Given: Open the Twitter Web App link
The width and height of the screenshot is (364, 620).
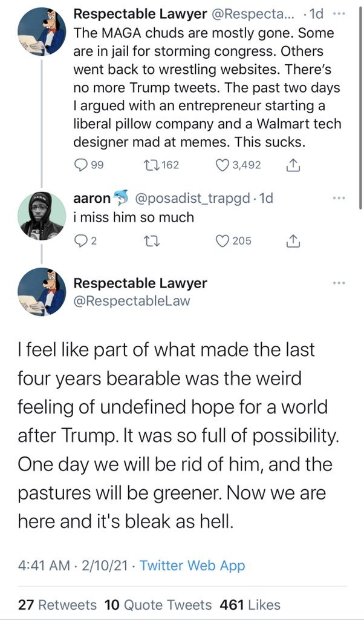Looking at the screenshot, I should (x=192, y=566).
